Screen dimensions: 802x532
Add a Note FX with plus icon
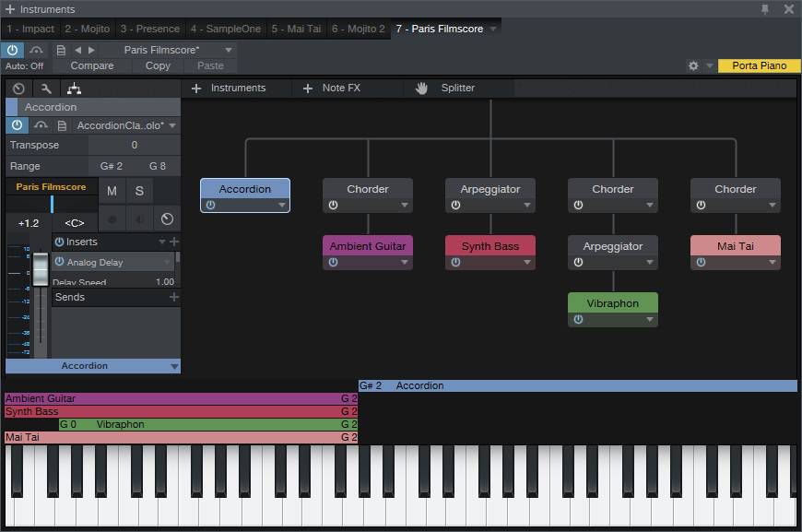pos(308,88)
